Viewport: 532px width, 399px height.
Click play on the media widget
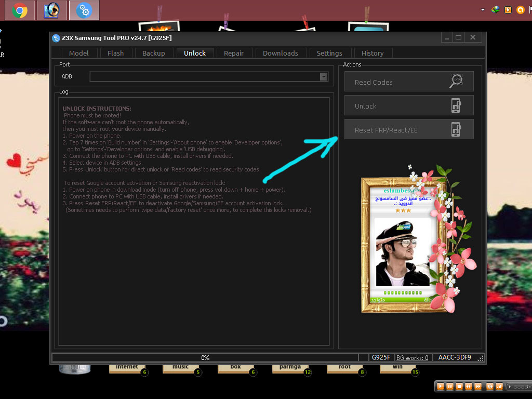coord(441,387)
